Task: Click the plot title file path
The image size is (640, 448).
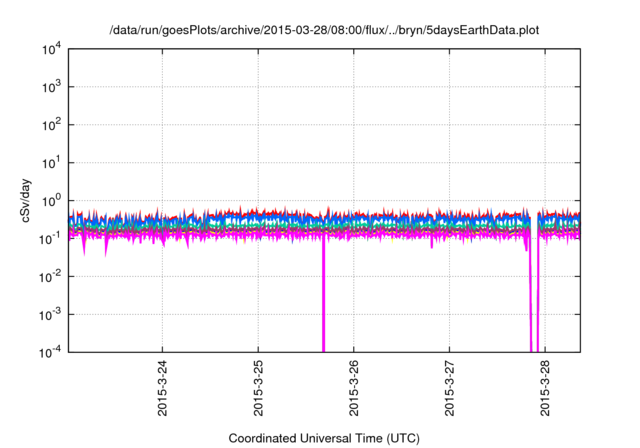Action: 324,30
